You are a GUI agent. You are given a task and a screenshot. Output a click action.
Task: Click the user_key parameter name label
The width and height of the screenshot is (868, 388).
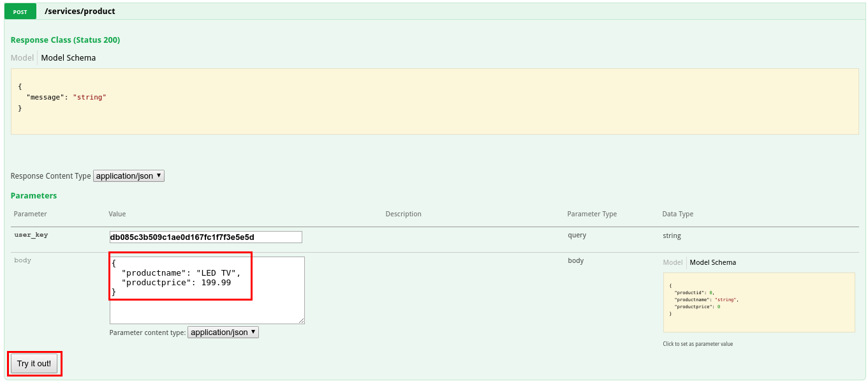point(31,235)
